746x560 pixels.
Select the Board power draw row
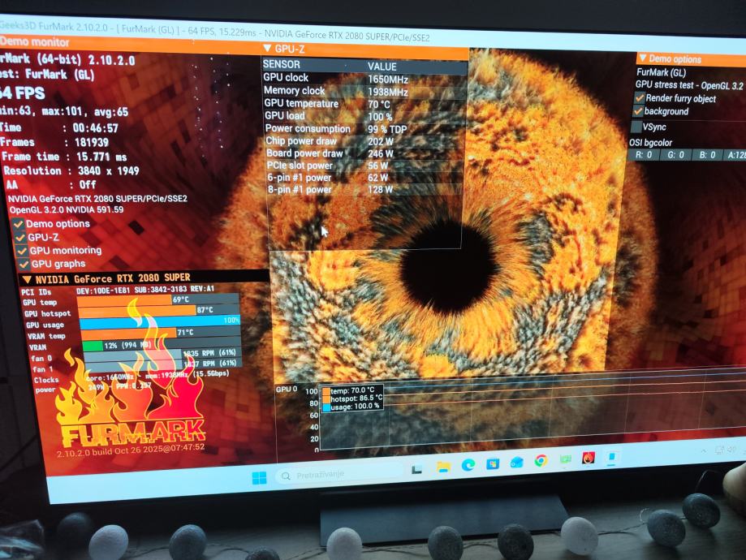(x=365, y=153)
